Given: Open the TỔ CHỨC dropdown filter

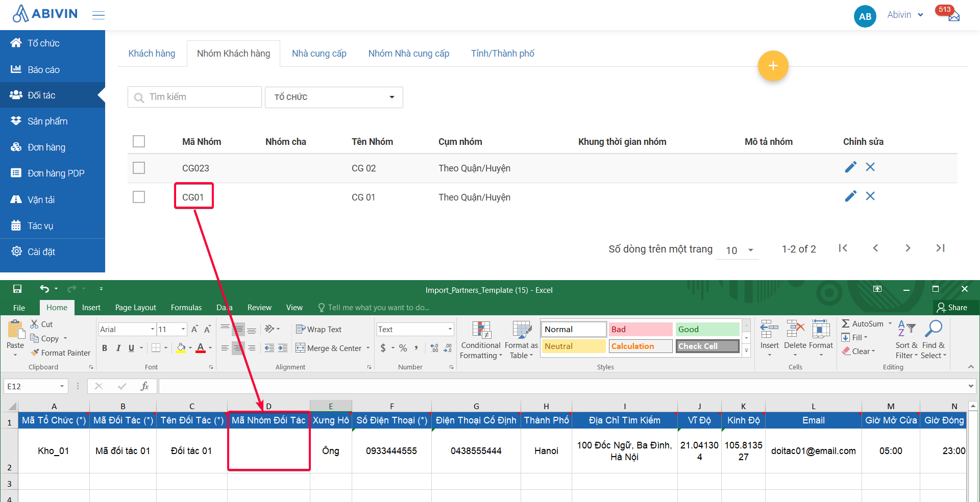Looking at the screenshot, I should click(334, 97).
